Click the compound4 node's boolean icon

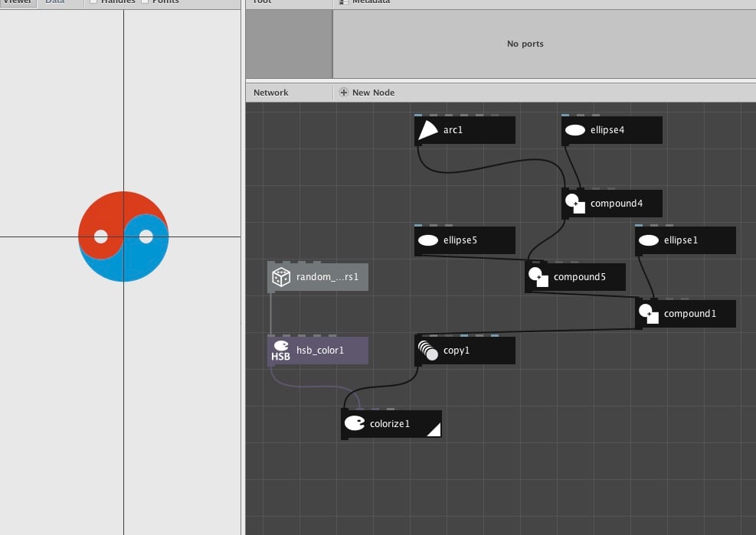575,204
